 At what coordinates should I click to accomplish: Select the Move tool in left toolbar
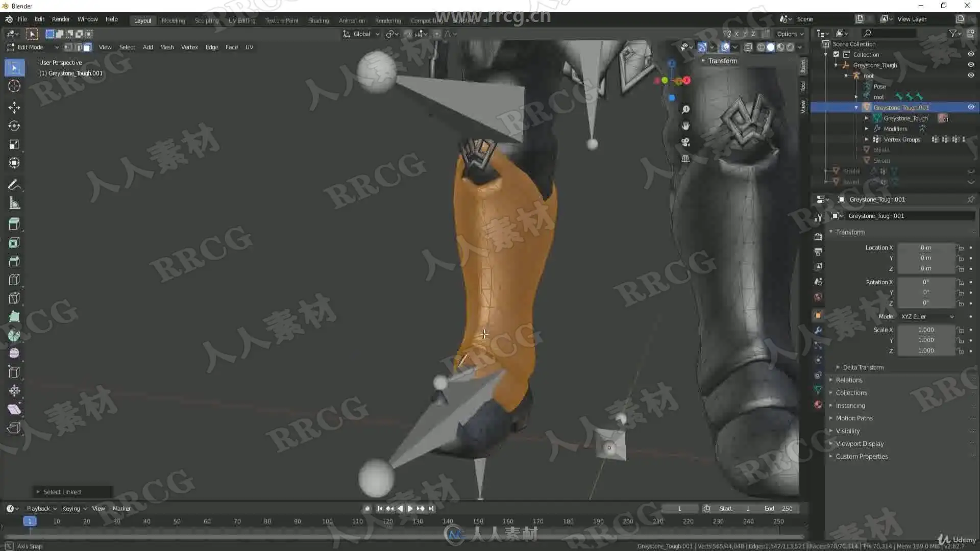(x=14, y=107)
